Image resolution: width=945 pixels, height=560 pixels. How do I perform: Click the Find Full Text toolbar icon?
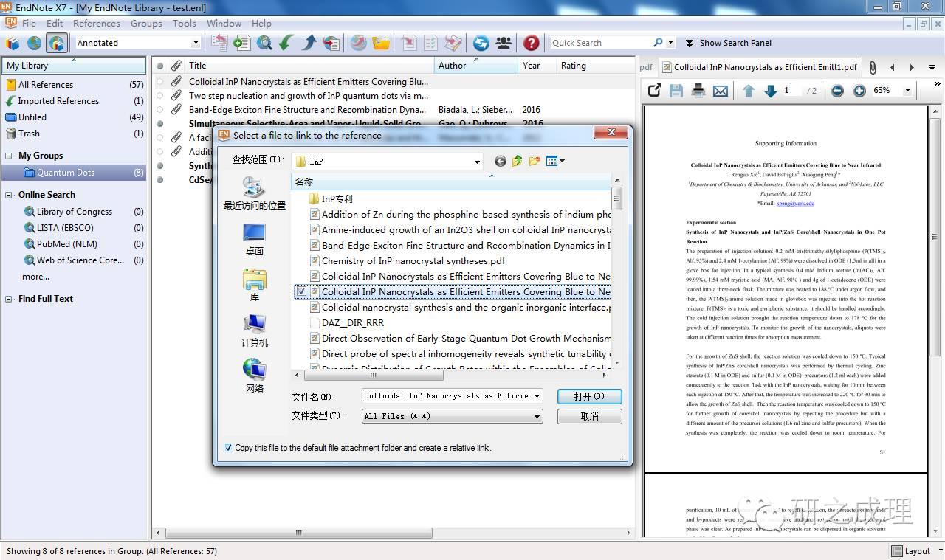331,43
